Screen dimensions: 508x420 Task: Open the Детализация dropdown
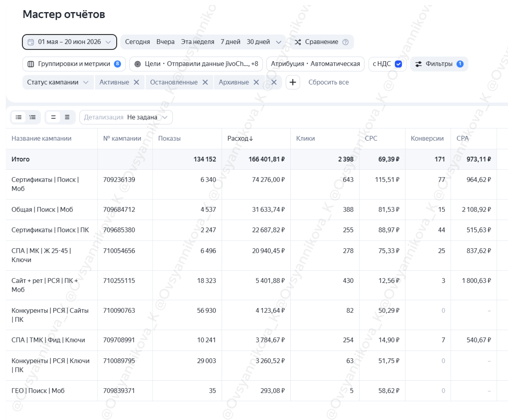coord(126,117)
